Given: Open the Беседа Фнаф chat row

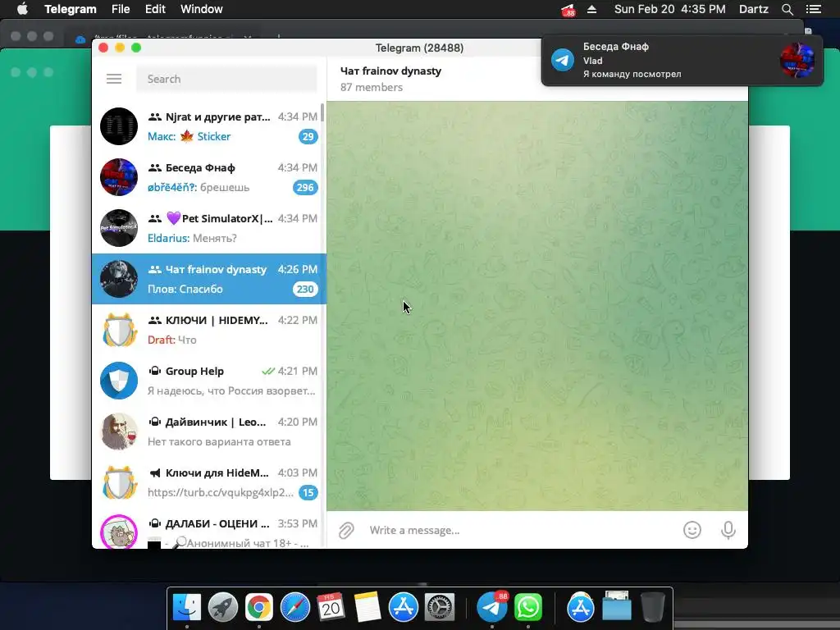Looking at the screenshot, I should click(209, 177).
